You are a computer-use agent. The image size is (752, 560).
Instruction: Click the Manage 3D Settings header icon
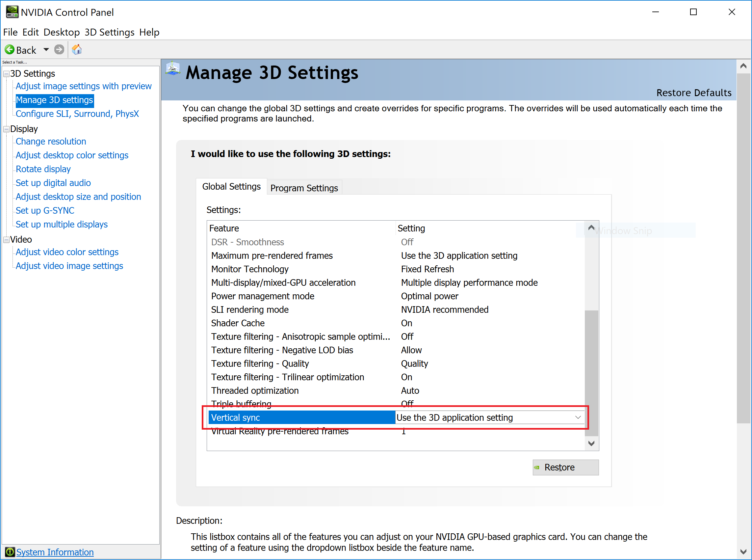tap(173, 69)
